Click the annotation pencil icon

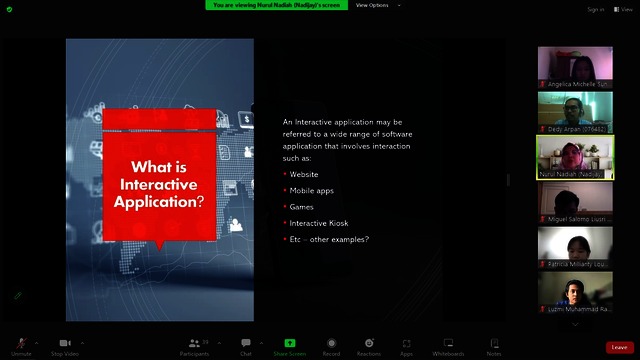[x=18, y=296]
